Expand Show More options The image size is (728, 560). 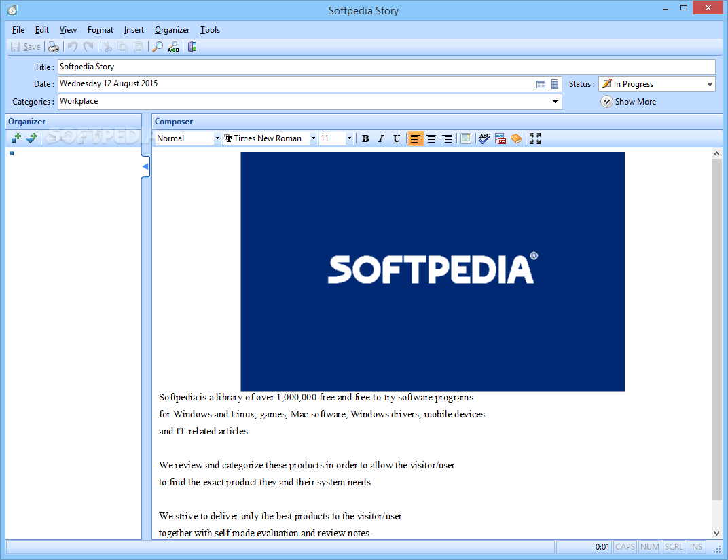[628, 102]
